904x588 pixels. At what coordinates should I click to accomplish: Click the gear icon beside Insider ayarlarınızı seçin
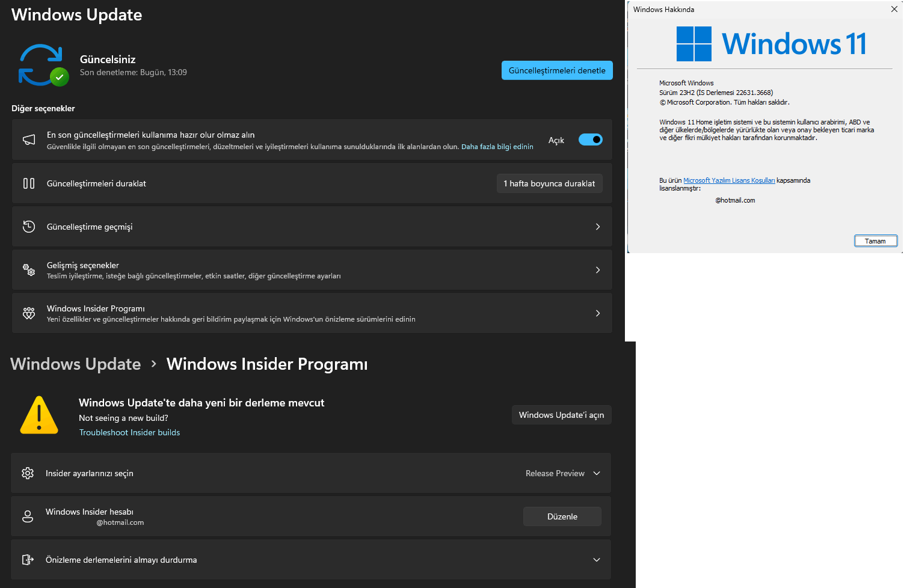[x=28, y=473]
